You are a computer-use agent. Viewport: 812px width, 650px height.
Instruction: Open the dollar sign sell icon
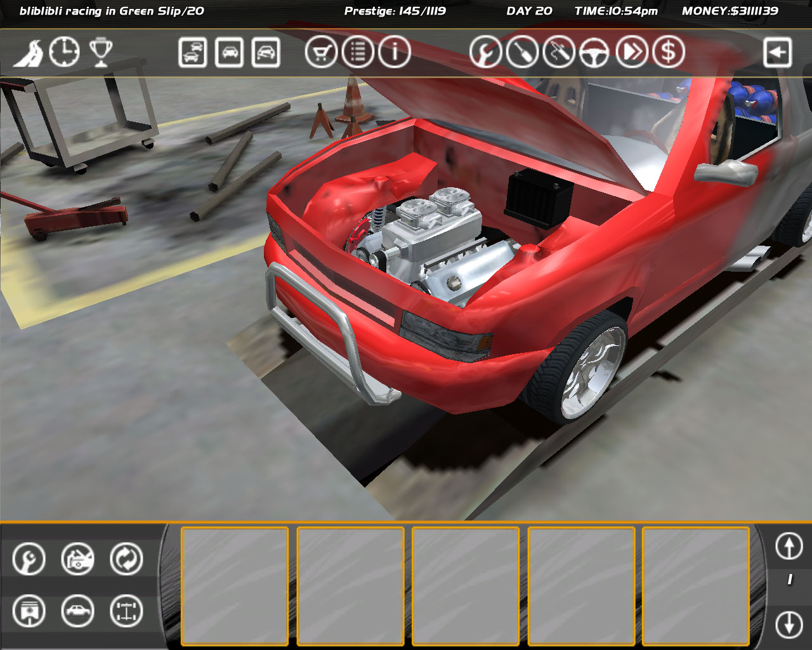(x=669, y=52)
